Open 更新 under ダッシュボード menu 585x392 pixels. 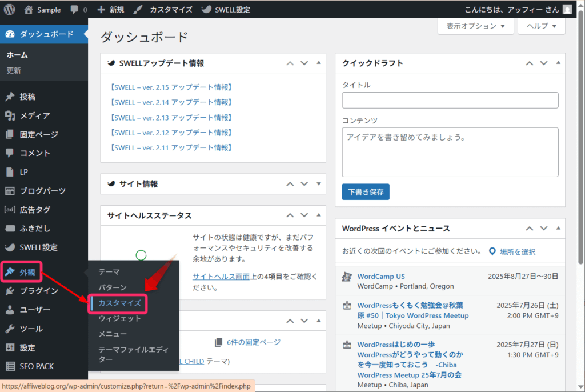(14, 70)
